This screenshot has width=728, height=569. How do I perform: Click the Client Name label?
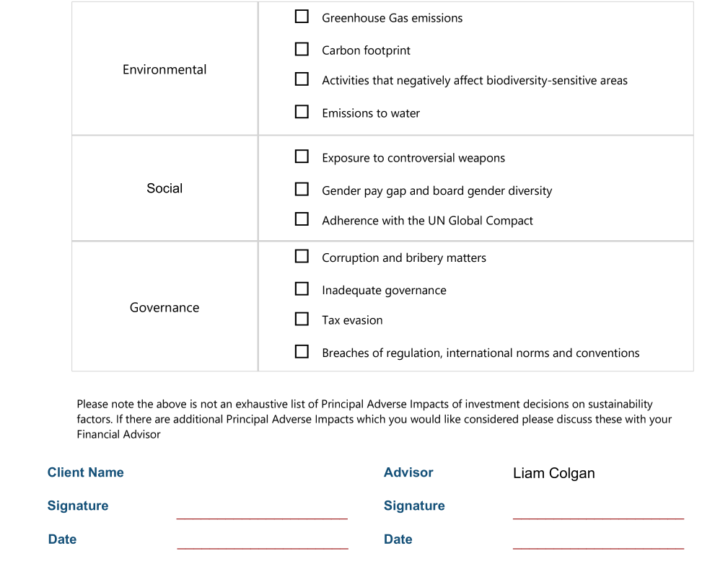click(x=85, y=472)
